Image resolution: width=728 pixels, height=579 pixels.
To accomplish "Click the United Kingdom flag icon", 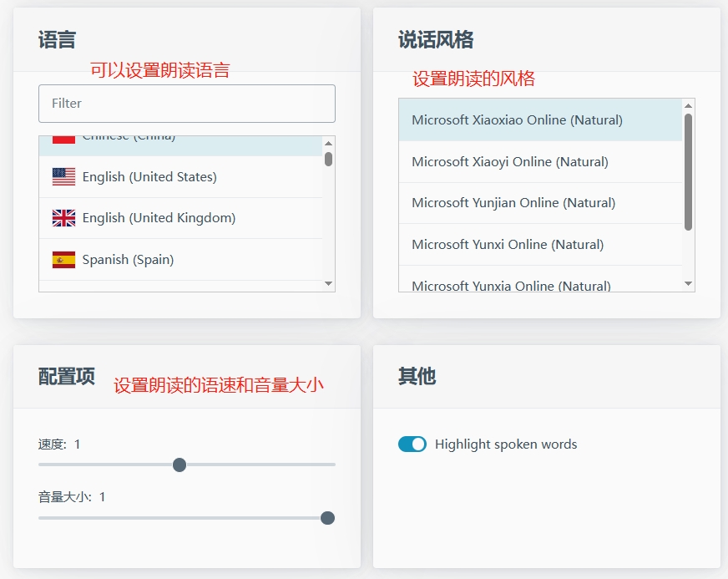I will click(63, 218).
